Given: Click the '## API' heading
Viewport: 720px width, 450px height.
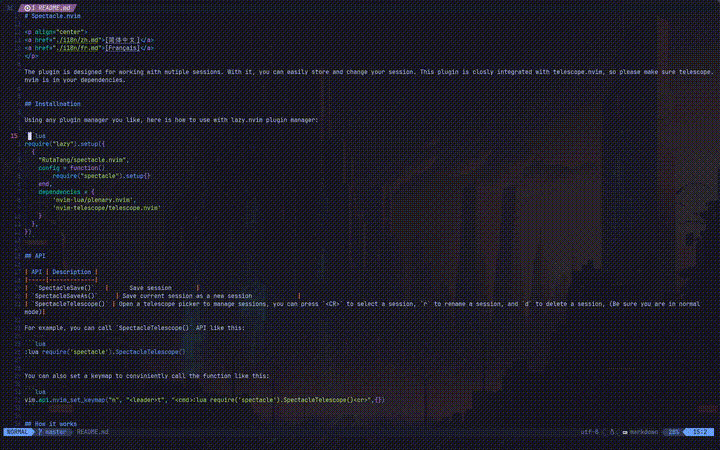Looking at the screenshot, I should (35, 256).
